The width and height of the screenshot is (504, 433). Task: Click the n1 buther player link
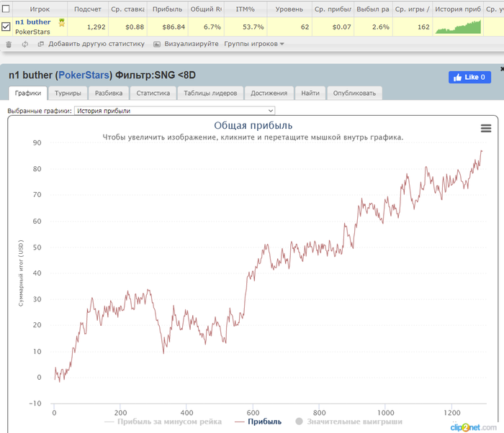pos(33,22)
